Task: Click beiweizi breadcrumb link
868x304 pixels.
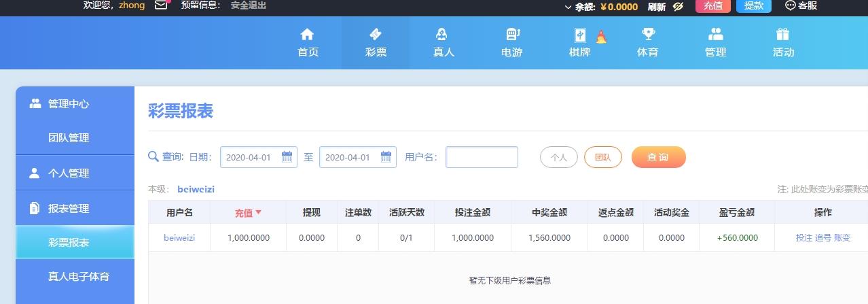Action: pos(196,189)
